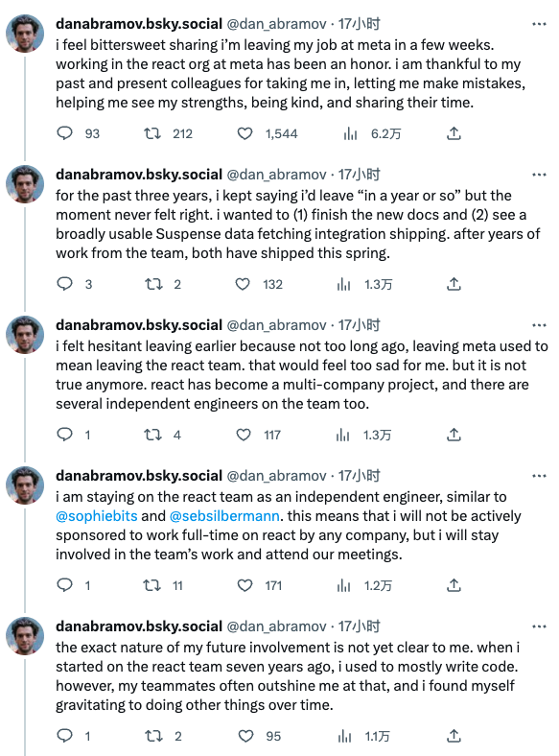Open the @sebsilbermann mention link
Image resolution: width=559 pixels, height=756 pixels.
tap(224, 516)
